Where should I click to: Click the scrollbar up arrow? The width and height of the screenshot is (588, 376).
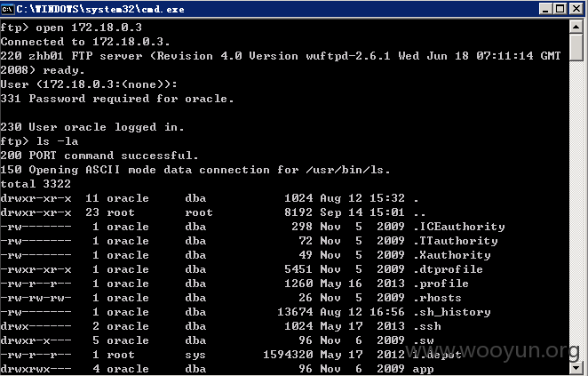pyautogui.click(x=576, y=27)
